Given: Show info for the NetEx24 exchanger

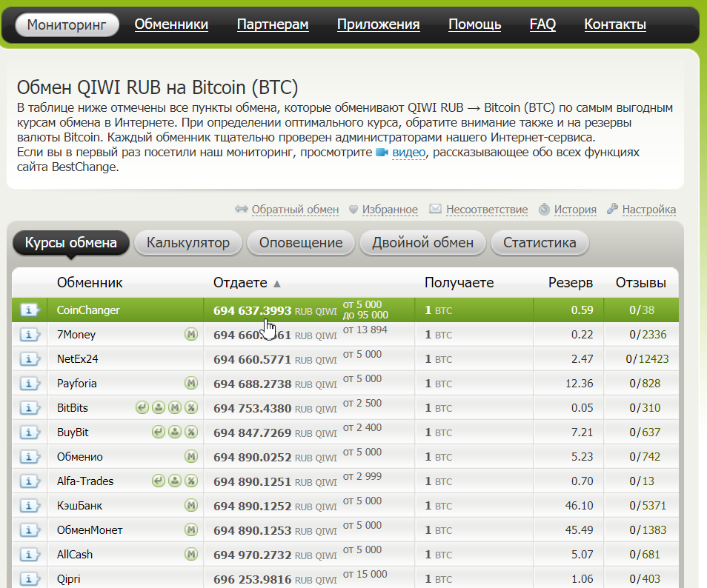Looking at the screenshot, I should point(30,358).
